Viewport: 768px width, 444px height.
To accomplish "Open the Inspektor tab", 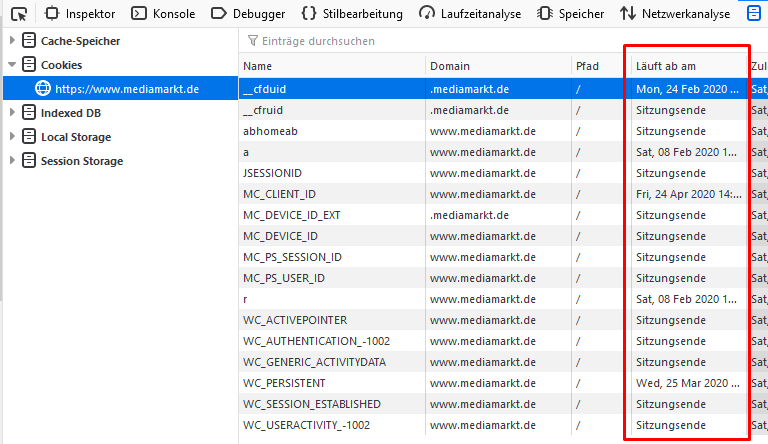I will [x=80, y=14].
